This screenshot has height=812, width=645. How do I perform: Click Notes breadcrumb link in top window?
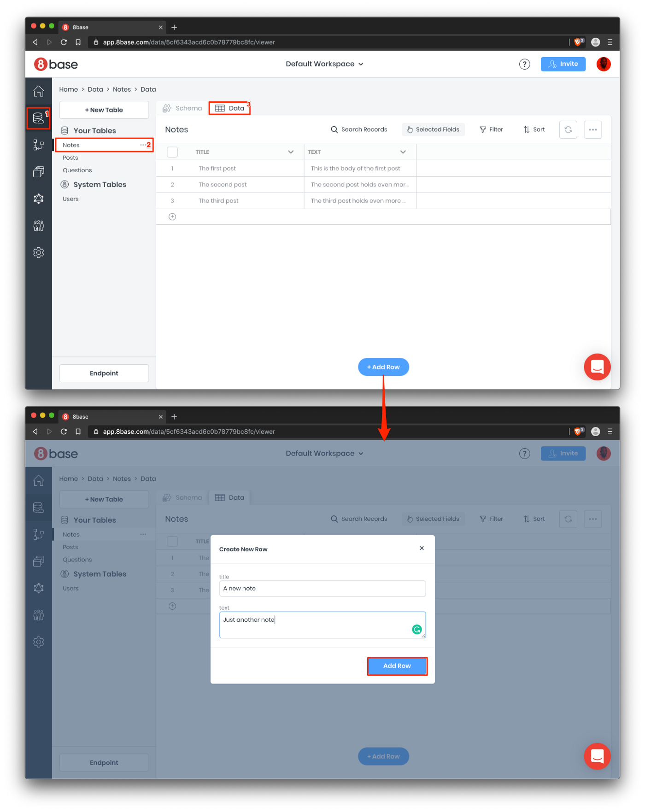coord(122,89)
